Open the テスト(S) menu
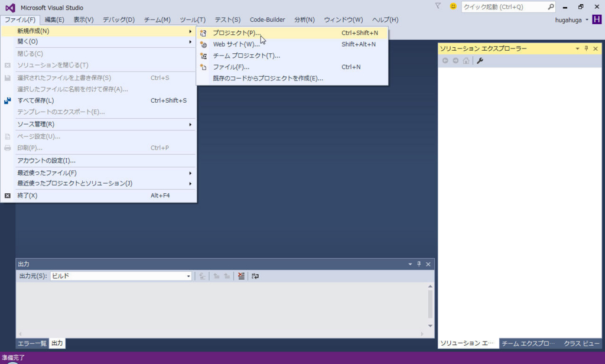The width and height of the screenshot is (605, 364). click(227, 19)
